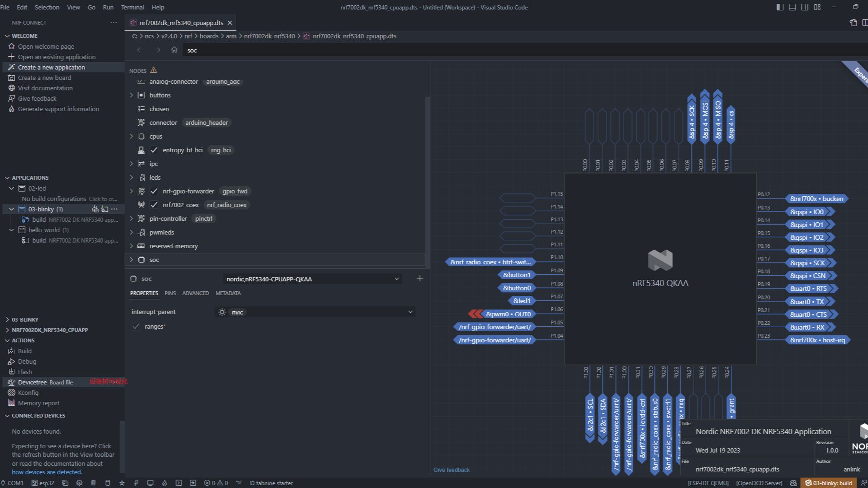Open the Memory report
Image resolution: width=868 pixels, height=488 pixels.
pyautogui.click(x=37, y=403)
